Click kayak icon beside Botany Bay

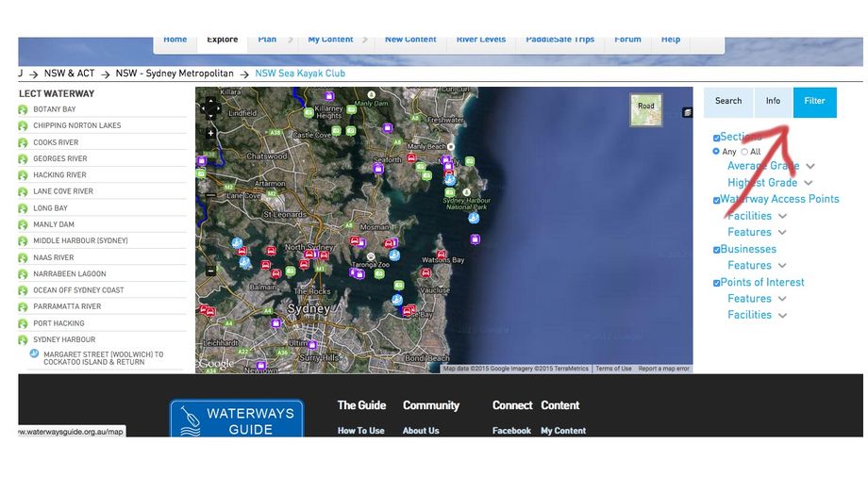(23, 109)
